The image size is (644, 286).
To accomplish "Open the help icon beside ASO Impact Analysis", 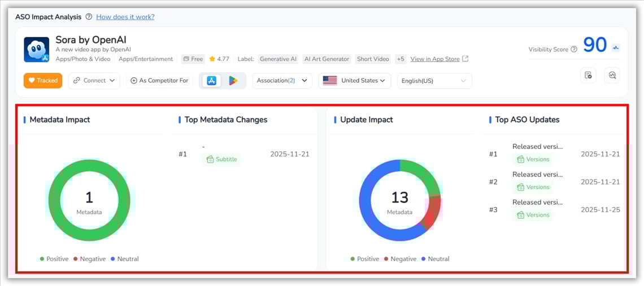I will [89, 17].
